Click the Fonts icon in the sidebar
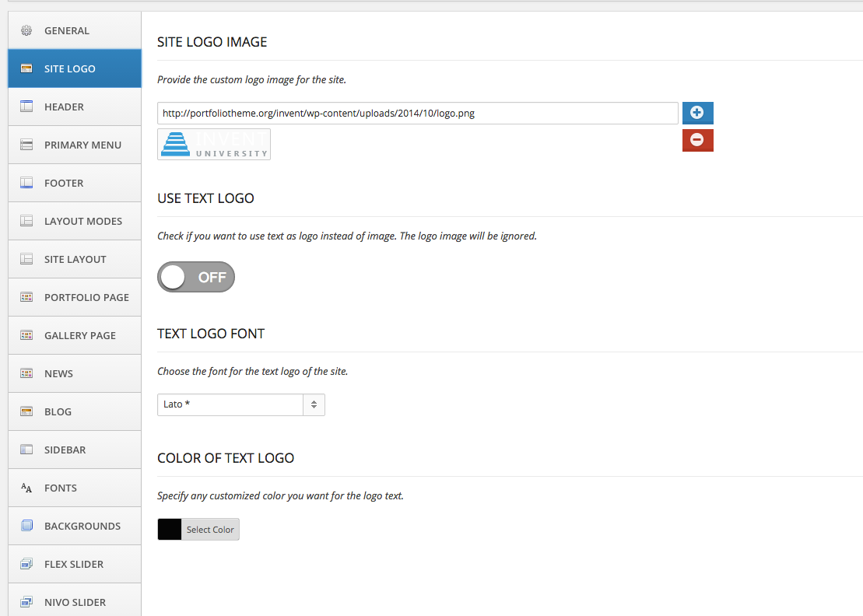 click(26, 488)
